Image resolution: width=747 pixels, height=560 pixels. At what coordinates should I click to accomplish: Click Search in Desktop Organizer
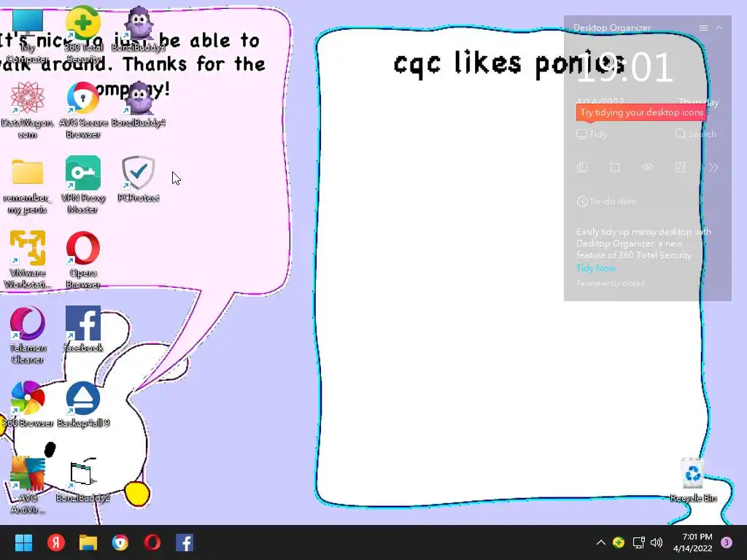695,134
